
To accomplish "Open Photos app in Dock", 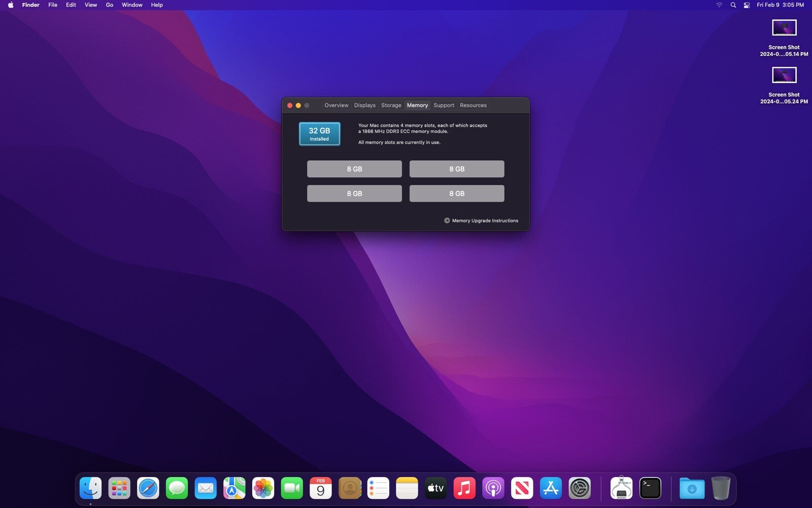I will pos(263,488).
